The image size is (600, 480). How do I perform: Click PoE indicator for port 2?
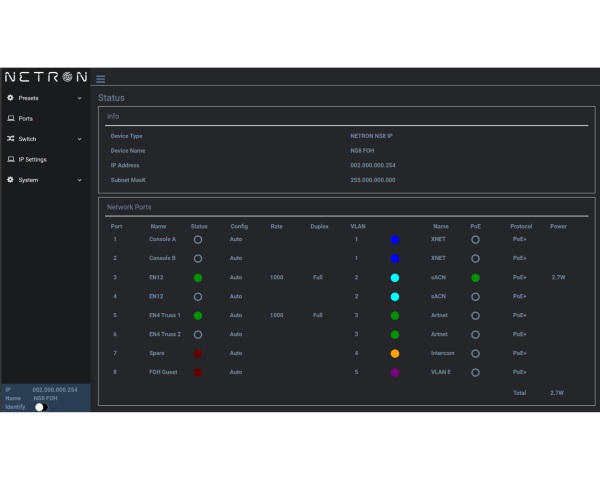(x=475, y=258)
